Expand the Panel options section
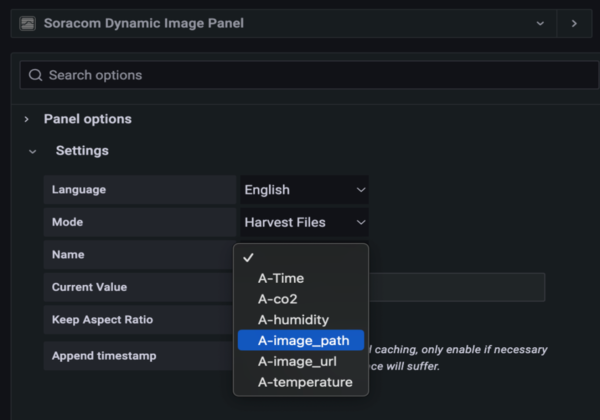Viewport: 600px width, 420px height. click(x=27, y=119)
